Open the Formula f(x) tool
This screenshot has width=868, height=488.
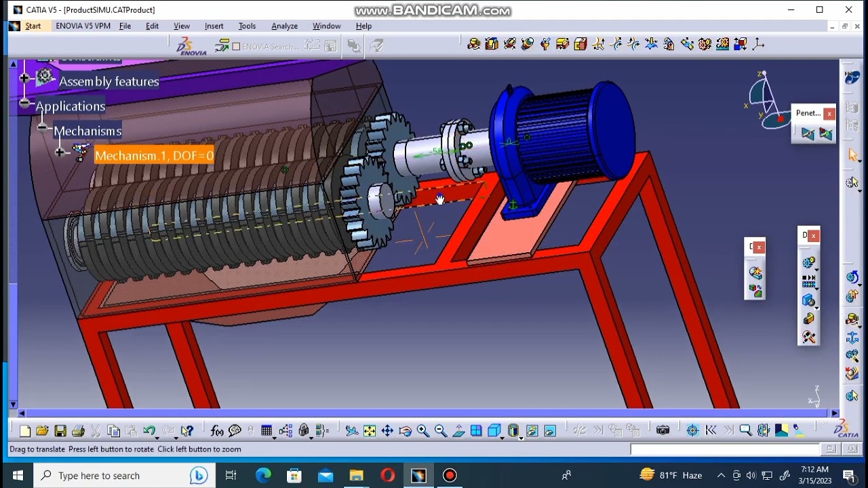[x=217, y=430]
